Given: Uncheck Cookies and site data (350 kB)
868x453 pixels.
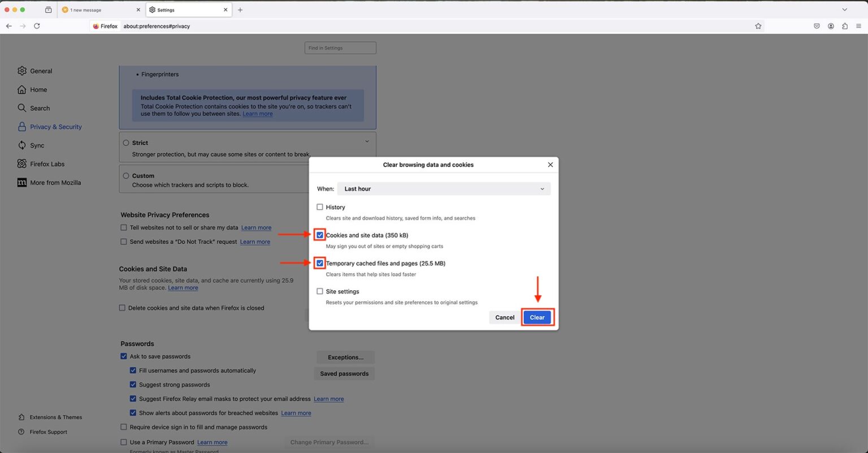Looking at the screenshot, I should click(320, 235).
